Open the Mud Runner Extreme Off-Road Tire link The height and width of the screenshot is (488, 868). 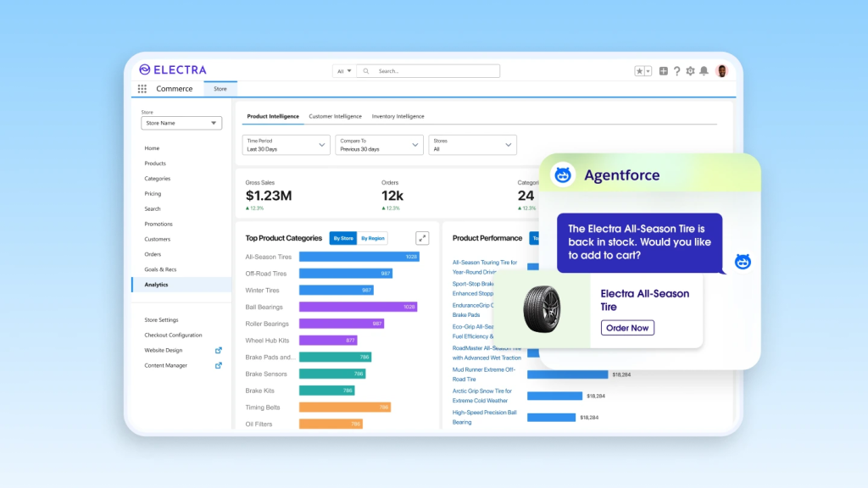[484, 374]
